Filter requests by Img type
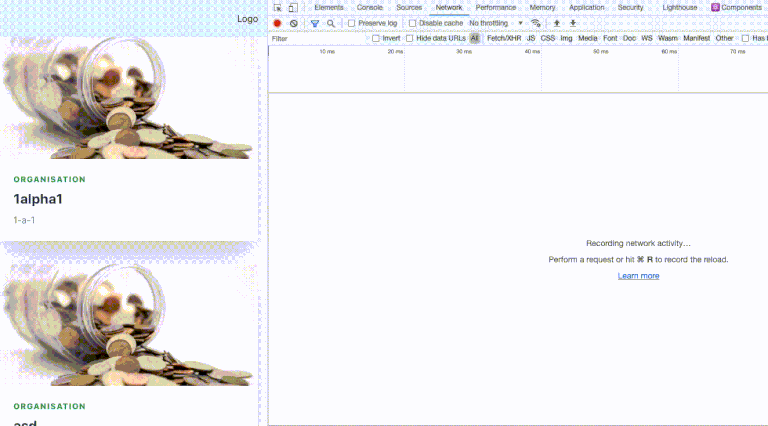The image size is (768, 426). tap(566, 38)
